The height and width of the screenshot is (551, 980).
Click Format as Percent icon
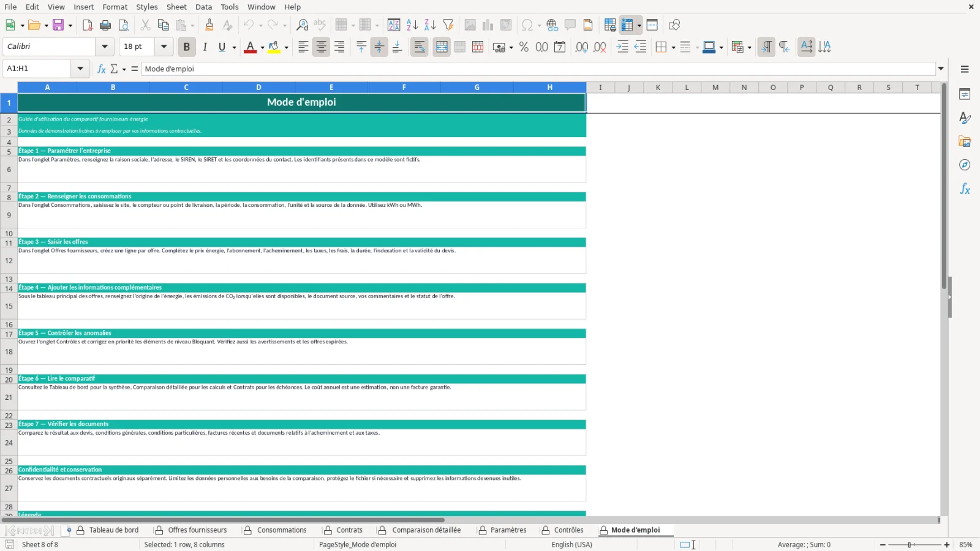524,47
